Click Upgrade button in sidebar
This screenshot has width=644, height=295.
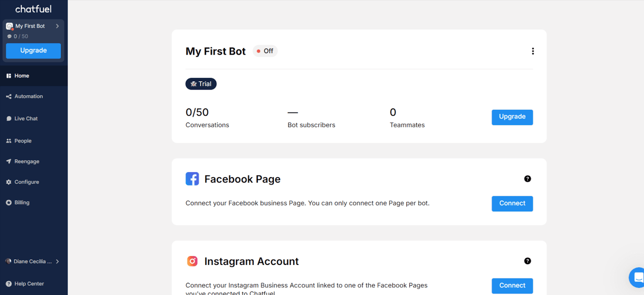tap(33, 51)
